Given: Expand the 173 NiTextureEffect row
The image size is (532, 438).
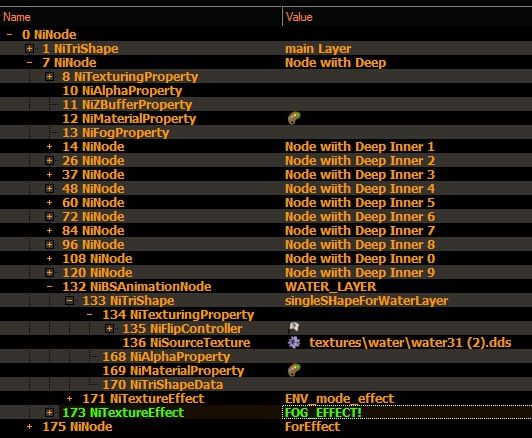Looking at the screenshot, I should [50, 413].
